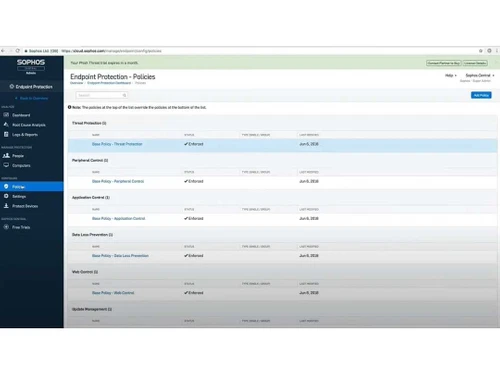Open Base Policy - Peripheral Control
Viewport: 500px width, 375px height.
(118, 181)
